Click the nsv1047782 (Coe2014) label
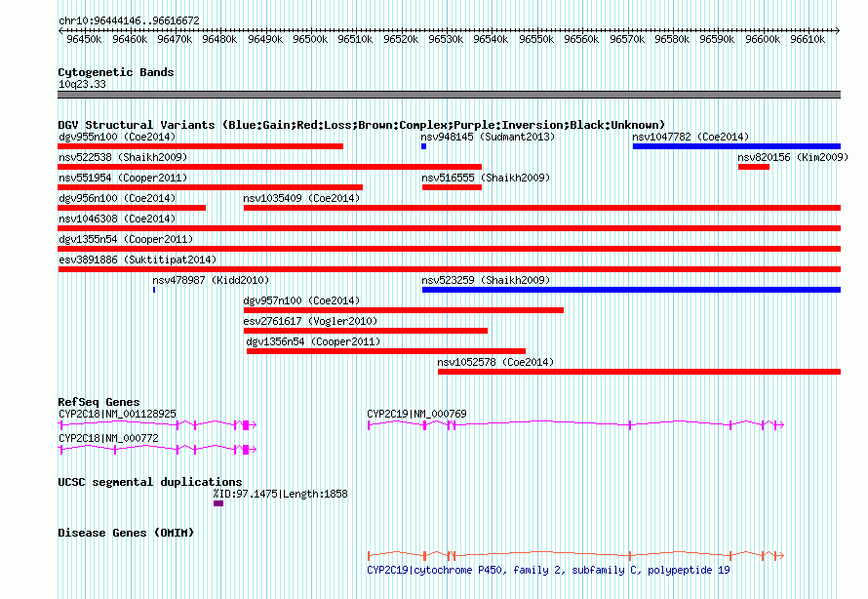The height and width of the screenshot is (599, 868). pyautogui.click(x=690, y=137)
